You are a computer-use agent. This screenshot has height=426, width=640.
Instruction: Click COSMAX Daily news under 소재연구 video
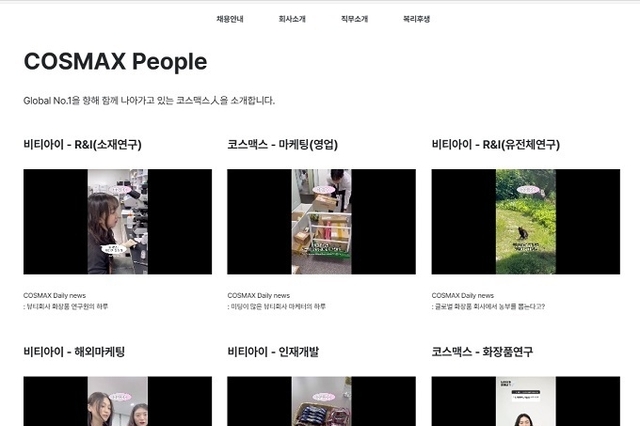(55, 295)
